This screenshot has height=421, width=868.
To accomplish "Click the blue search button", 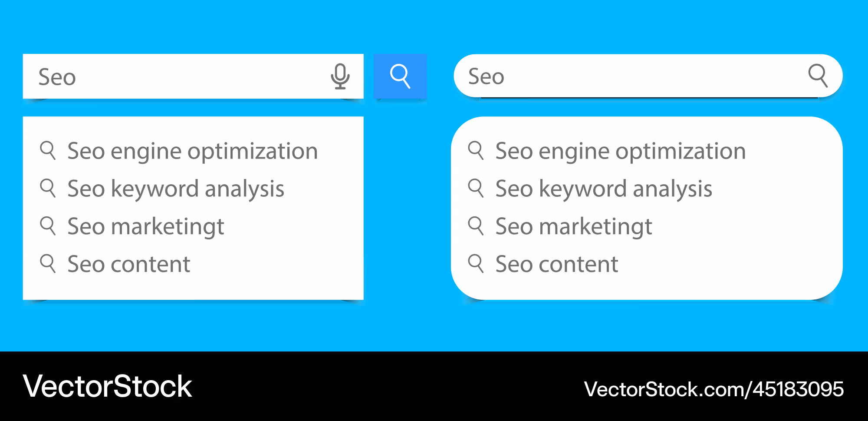I will pos(400,76).
